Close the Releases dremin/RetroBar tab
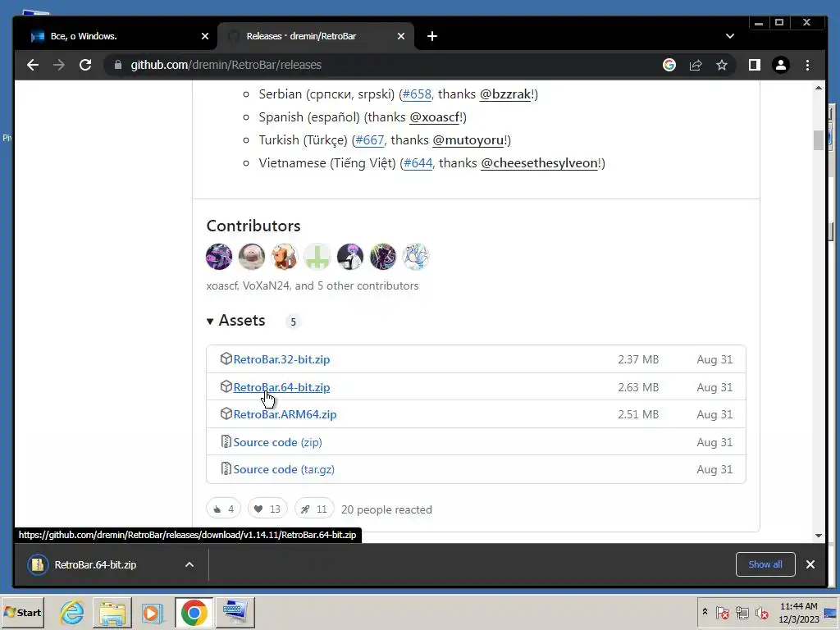This screenshot has width=840, height=630. pyautogui.click(x=400, y=36)
